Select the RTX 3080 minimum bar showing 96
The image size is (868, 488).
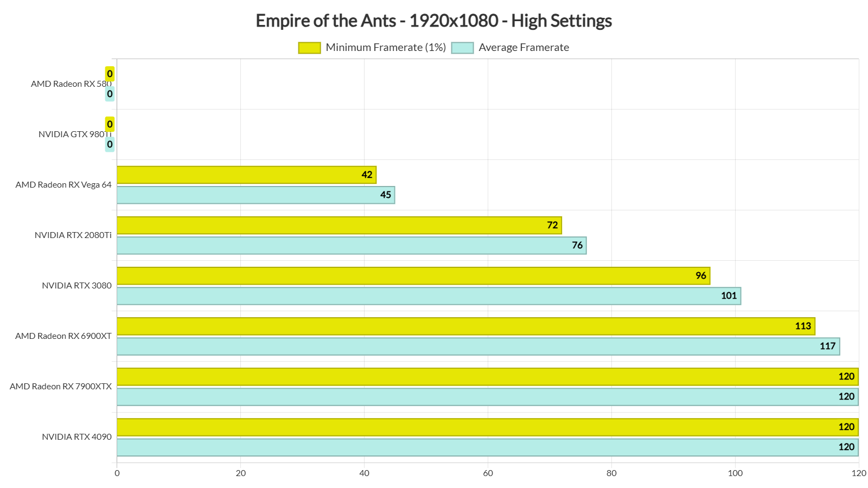tap(413, 276)
